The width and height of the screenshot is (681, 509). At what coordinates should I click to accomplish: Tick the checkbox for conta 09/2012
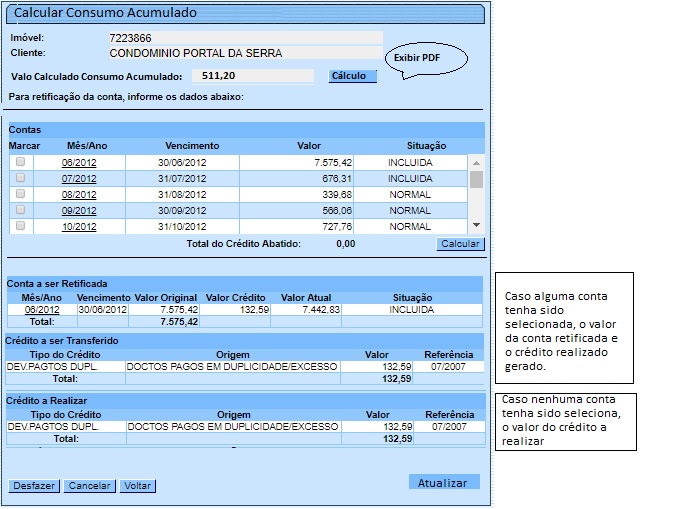click(20, 210)
